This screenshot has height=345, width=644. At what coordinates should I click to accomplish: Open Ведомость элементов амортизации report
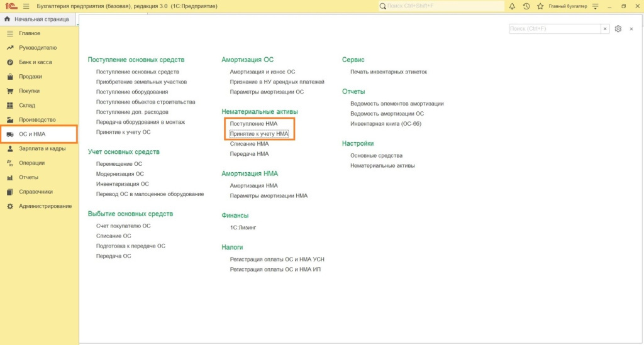tap(397, 104)
